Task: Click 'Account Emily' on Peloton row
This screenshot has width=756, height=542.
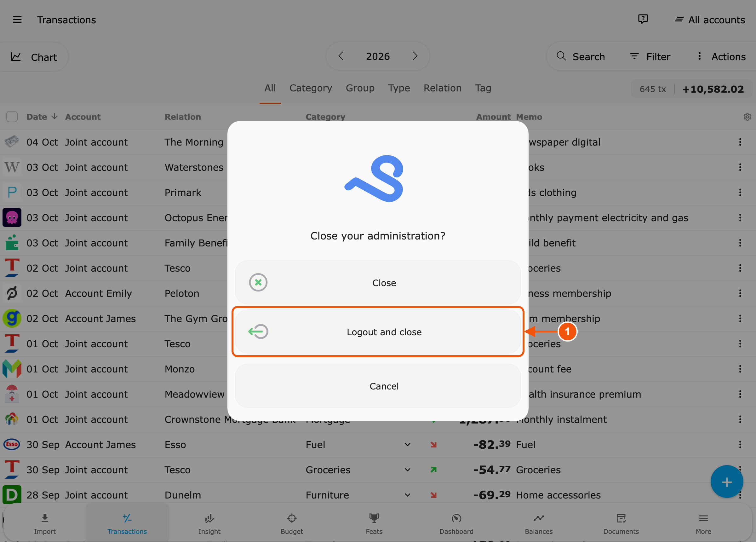Action: pyautogui.click(x=98, y=293)
